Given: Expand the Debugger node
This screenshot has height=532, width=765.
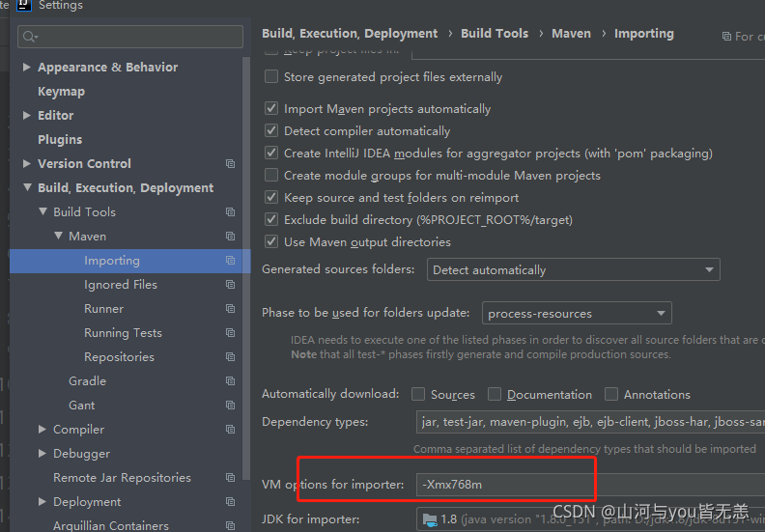Looking at the screenshot, I should [42, 453].
